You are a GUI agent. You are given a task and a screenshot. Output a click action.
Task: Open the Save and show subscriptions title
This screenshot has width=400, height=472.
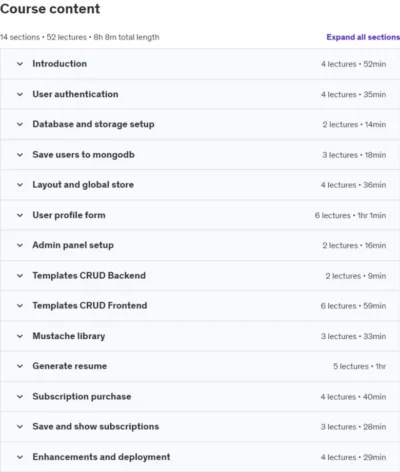click(96, 427)
